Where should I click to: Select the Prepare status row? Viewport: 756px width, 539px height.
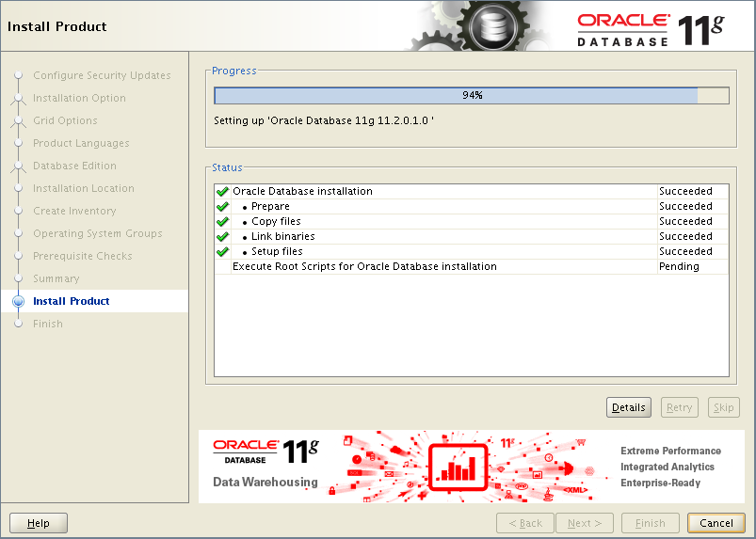click(x=472, y=206)
